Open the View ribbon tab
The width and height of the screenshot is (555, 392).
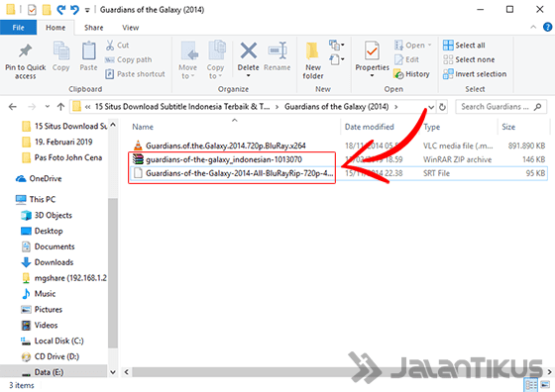point(130,28)
